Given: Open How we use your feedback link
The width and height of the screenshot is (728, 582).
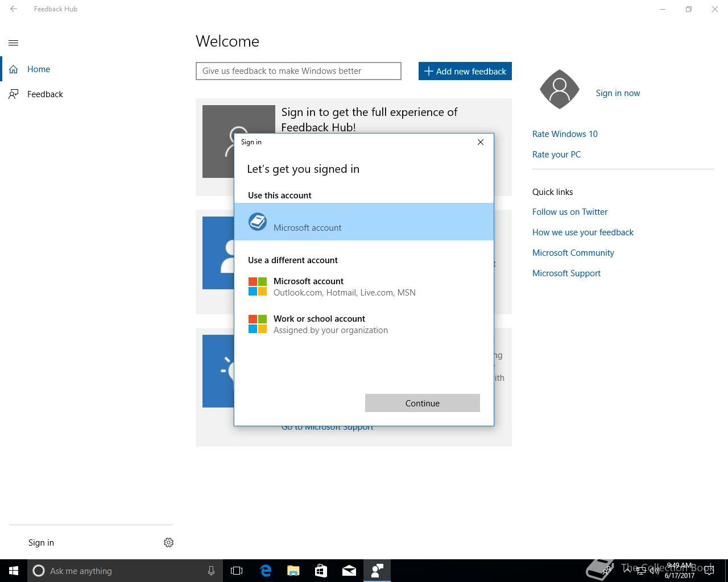Looking at the screenshot, I should point(583,232).
